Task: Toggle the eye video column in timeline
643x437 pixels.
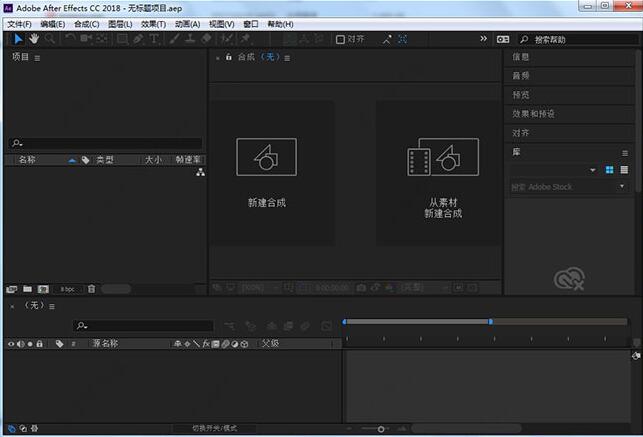Action: coord(11,344)
